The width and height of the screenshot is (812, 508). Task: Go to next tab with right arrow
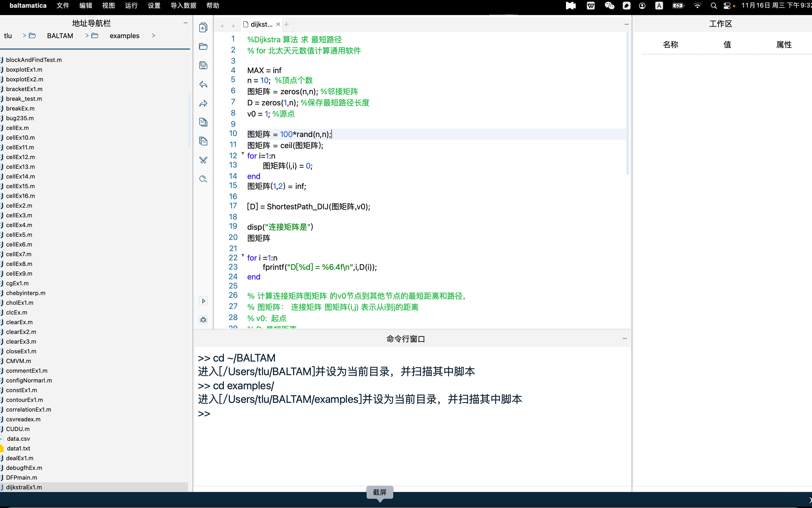point(233,26)
